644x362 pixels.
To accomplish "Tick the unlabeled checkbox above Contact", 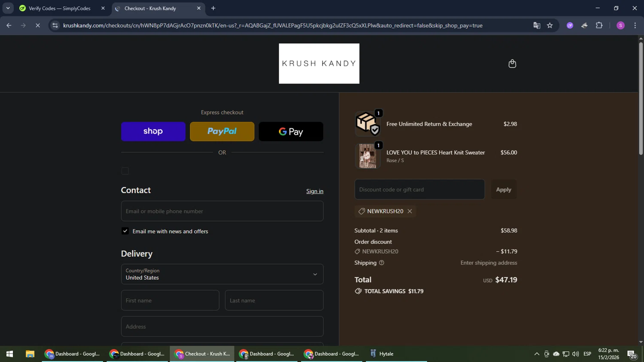I will (x=125, y=171).
